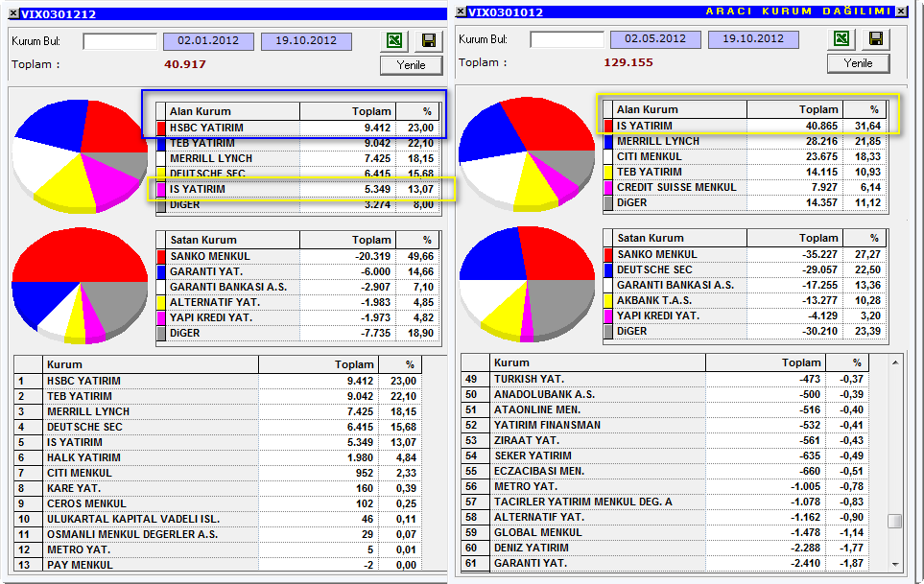
Task: Select row 8 KARE YAT.
Action: (x=218, y=488)
